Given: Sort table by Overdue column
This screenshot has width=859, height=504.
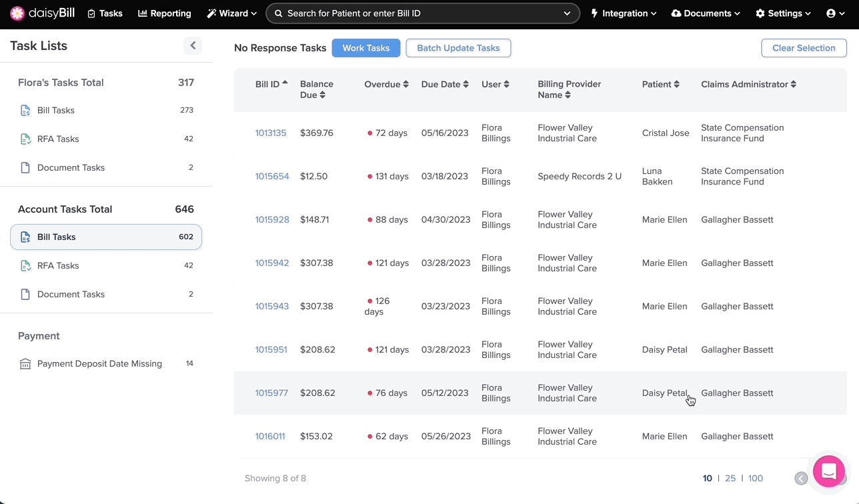Looking at the screenshot, I should tap(386, 84).
